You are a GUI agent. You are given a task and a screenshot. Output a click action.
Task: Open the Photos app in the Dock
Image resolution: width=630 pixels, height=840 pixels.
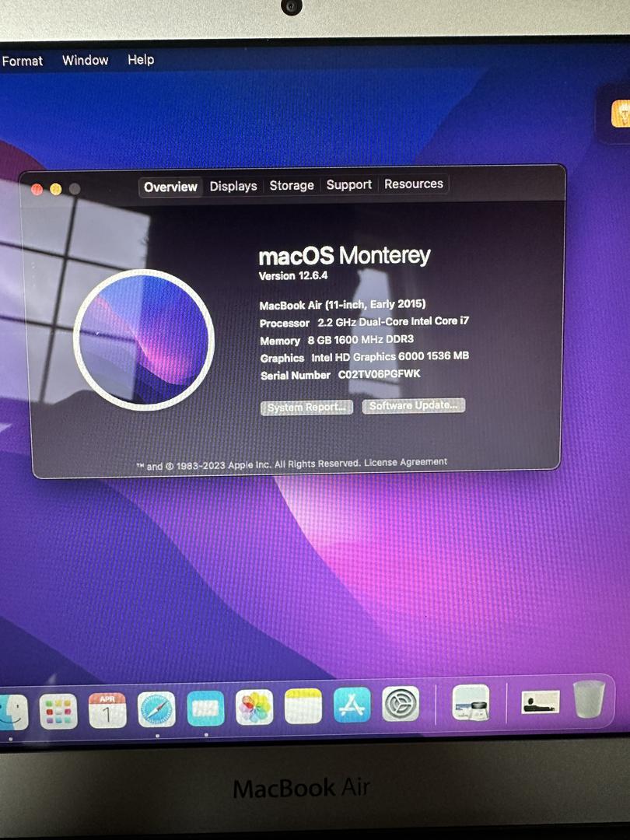(x=254, y=707)
